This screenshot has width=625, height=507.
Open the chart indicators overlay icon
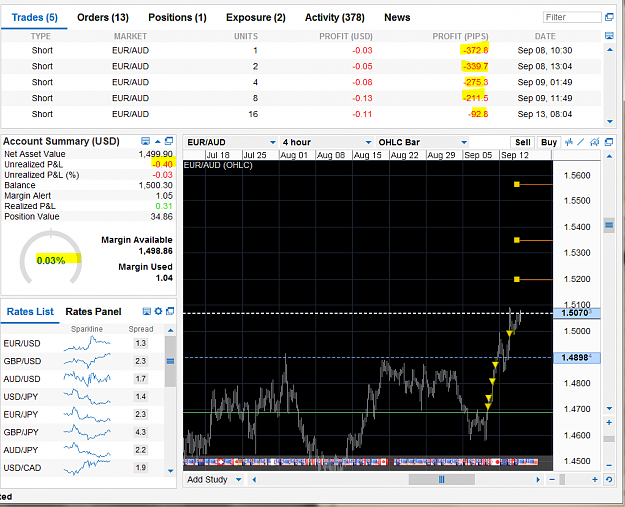[x=594, y=142]
